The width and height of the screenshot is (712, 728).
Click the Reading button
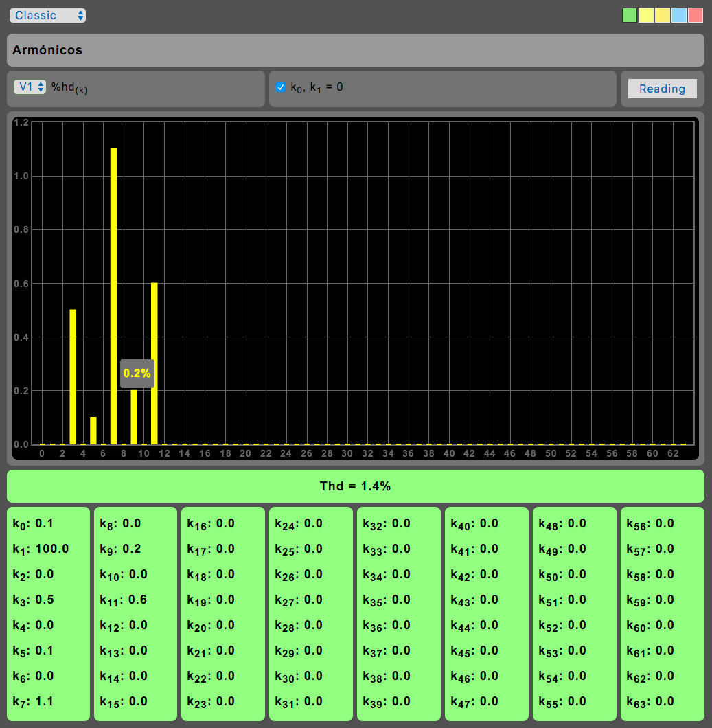[x=662, y=89]
